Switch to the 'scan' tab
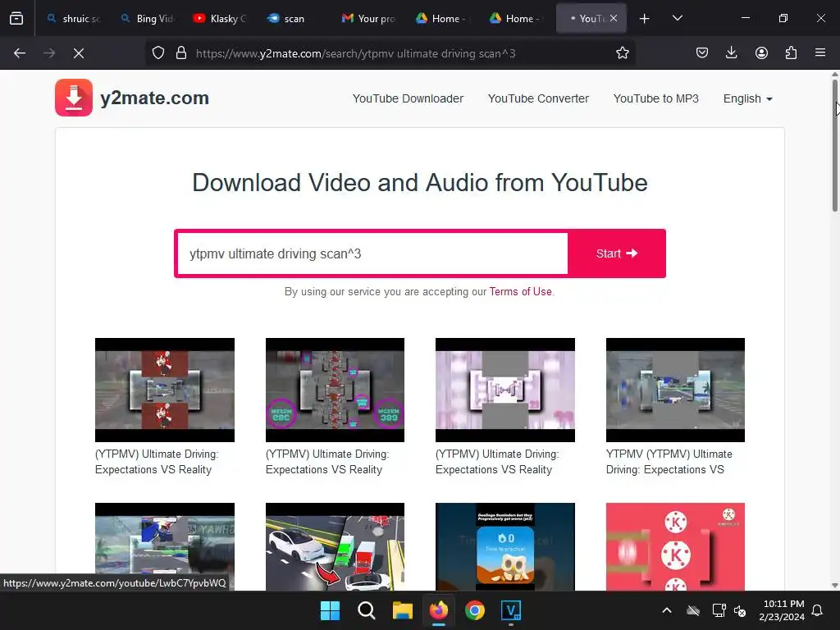Viewport: 840px width, 630px height. (295, 18)
